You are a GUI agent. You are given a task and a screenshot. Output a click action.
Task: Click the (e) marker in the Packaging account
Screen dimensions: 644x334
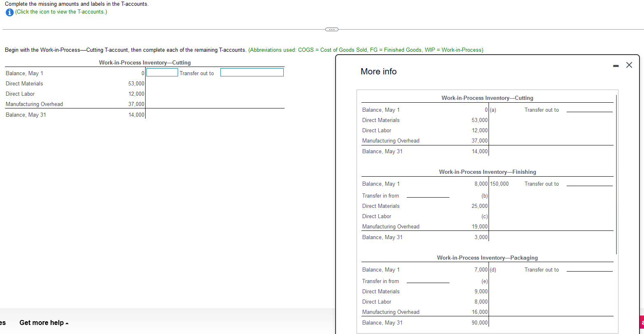pos(484,281)
